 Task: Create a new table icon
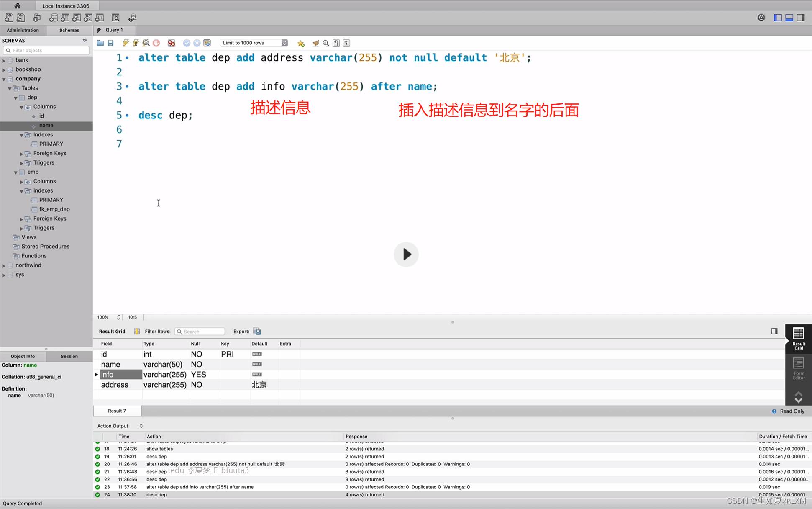pyautogui.click(x=65, y=18)
